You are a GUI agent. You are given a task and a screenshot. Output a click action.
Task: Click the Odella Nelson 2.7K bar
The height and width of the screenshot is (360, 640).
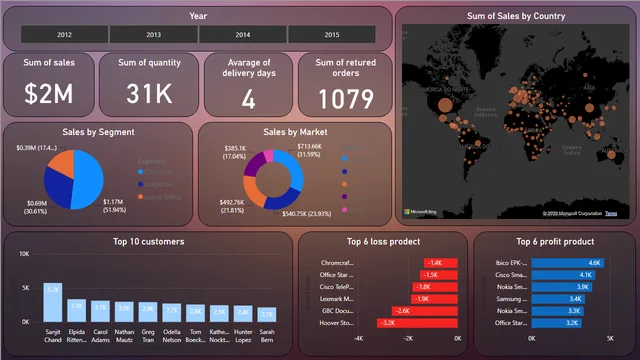point(171,313)
